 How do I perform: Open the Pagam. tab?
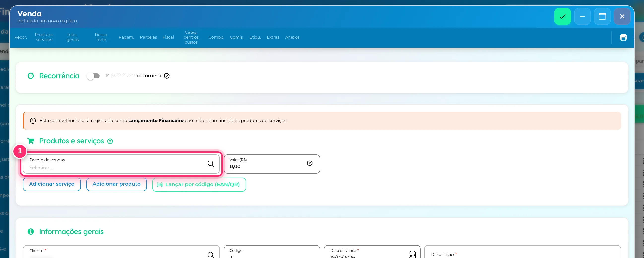[x=126, y=37]
